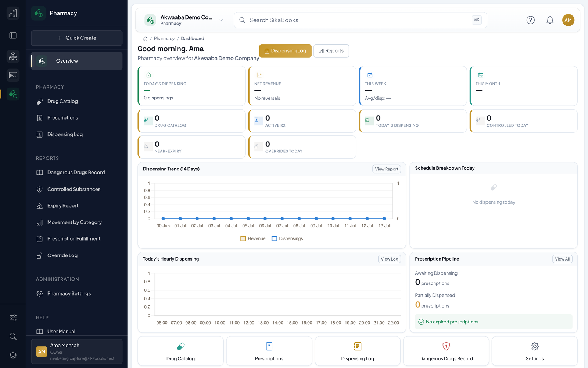Click the 30 Jun data point on trend chart

point(163,219)
